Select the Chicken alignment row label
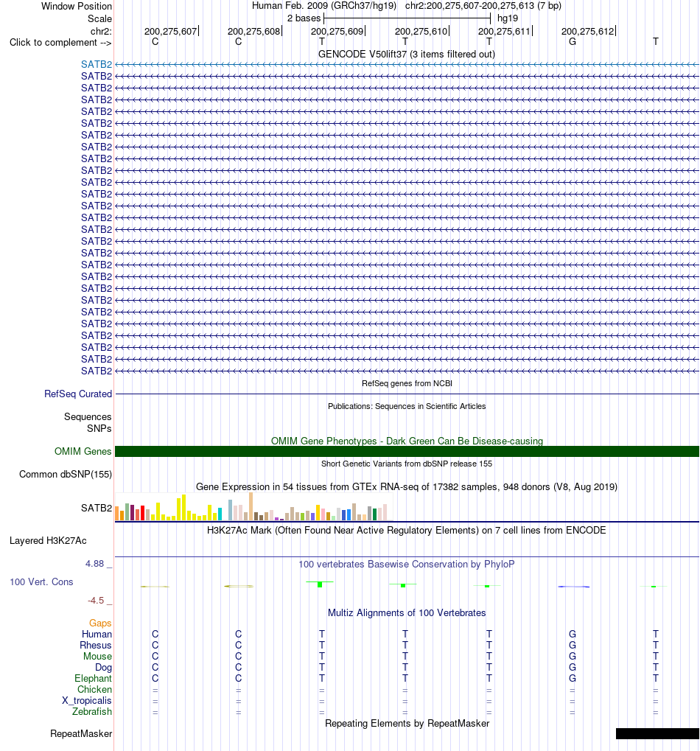 pos(95,689)
